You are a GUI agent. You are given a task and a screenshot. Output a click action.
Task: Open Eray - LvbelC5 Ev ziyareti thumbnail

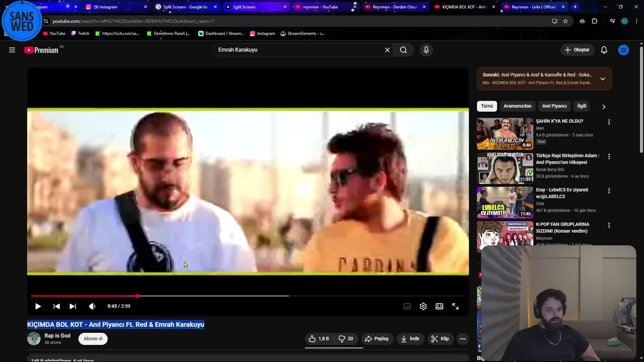[x=505, y=203]
